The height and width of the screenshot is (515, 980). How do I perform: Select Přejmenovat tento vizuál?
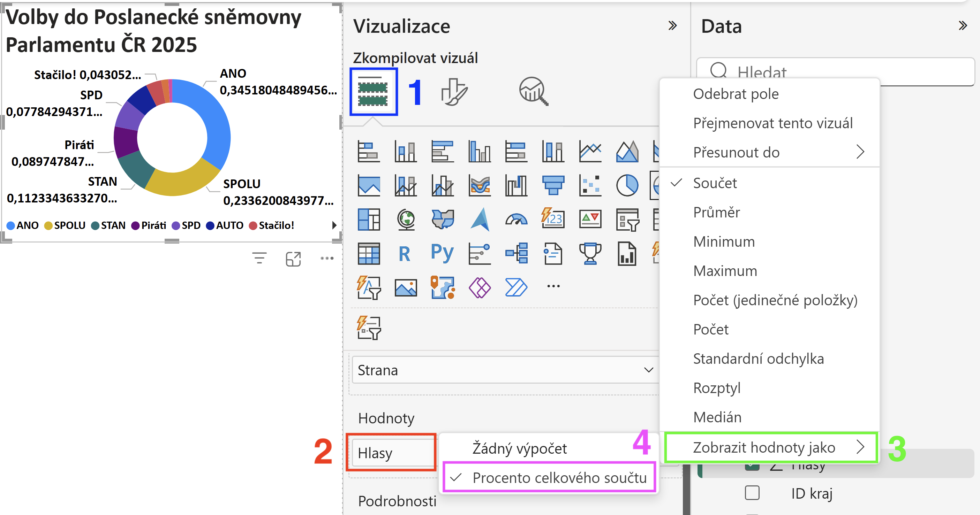[x=769, y=123]
